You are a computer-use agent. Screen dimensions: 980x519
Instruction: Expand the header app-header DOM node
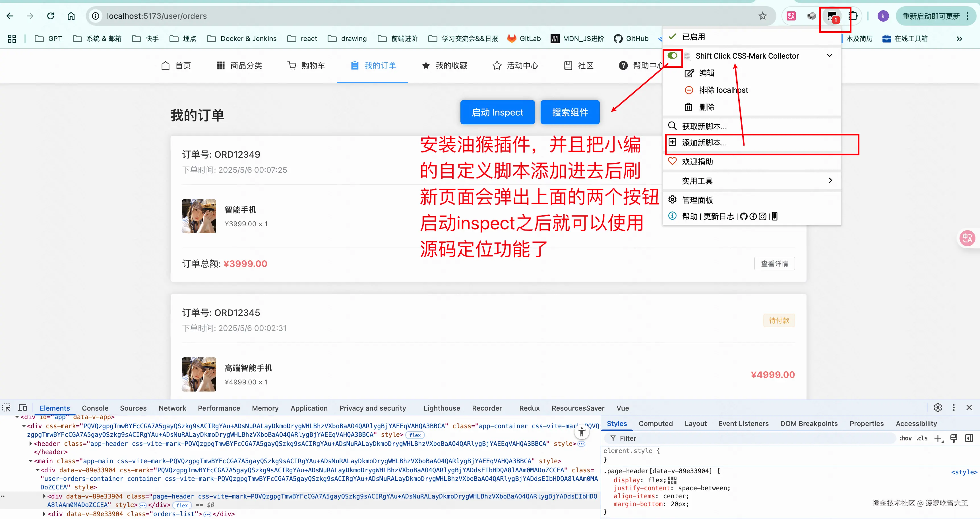point(30,444)
